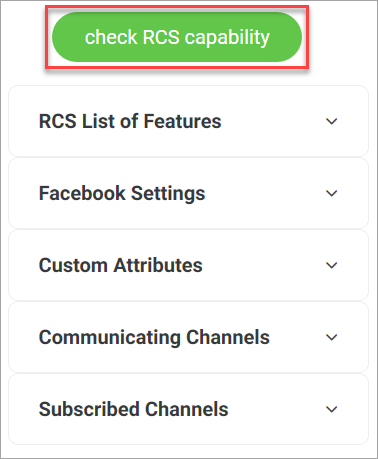Reveal the list of subscribed channels
This screenshot has width=378, height=459.
pyautogui.click(x=188, y=409)
